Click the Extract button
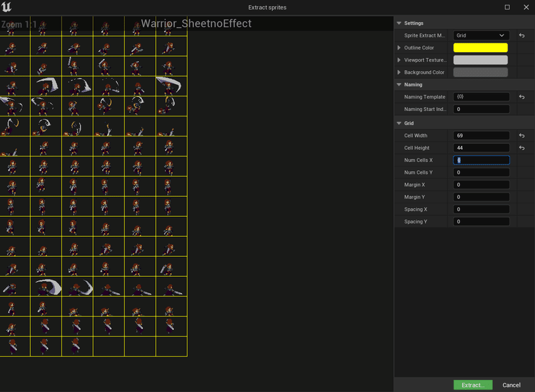 click(472, 384)
